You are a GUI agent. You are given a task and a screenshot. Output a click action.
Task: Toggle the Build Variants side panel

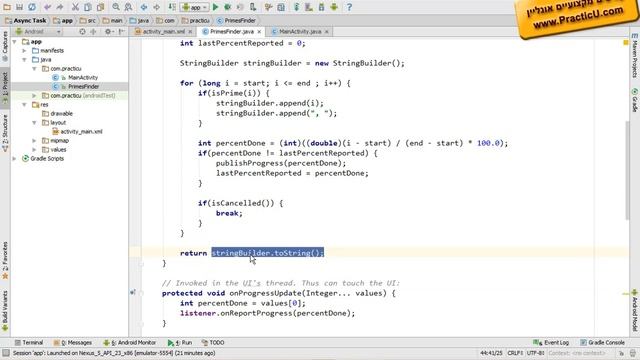click(5, 310)
